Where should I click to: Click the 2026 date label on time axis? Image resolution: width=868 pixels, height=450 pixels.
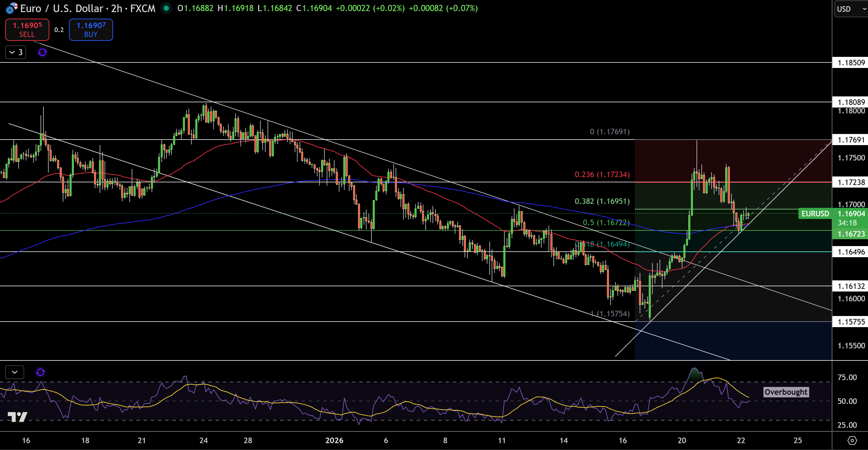click(x=334, y=440)
